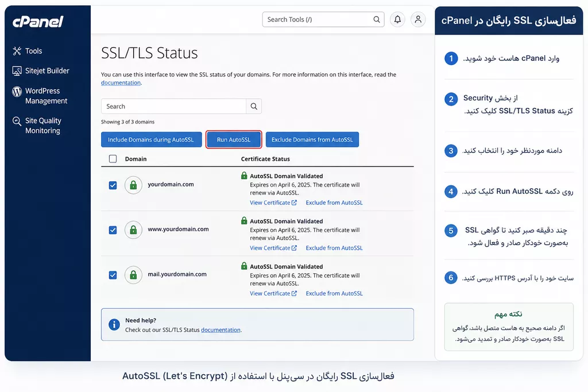Open documentation link in Need help box

pyautogui.click(x=220, y=330)
